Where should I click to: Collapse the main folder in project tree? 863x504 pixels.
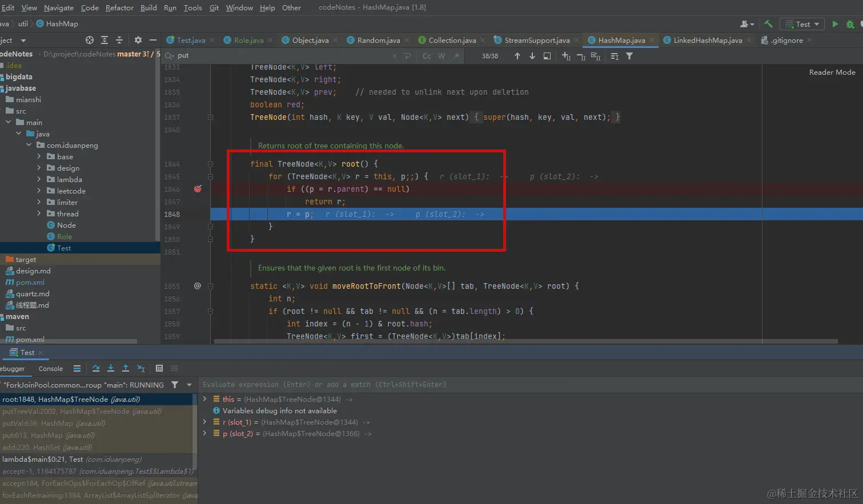coord(8,122)
